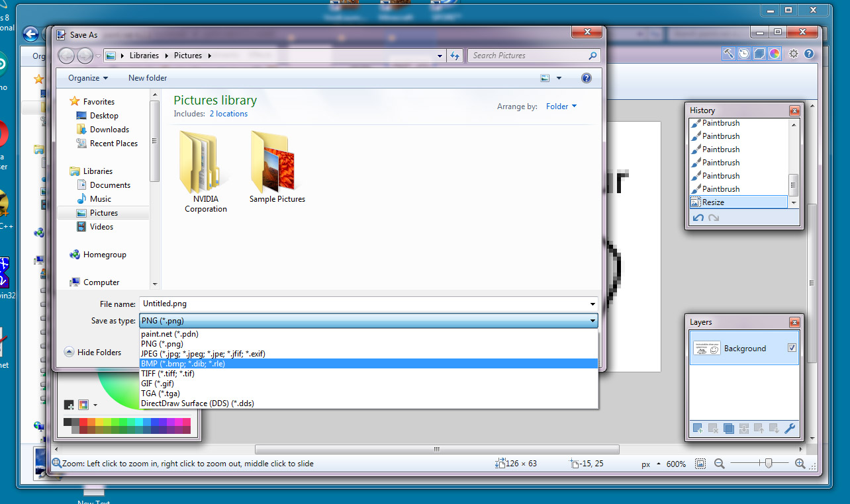Click the 2 locations link

pyautogui.click(x=228, y=114)
